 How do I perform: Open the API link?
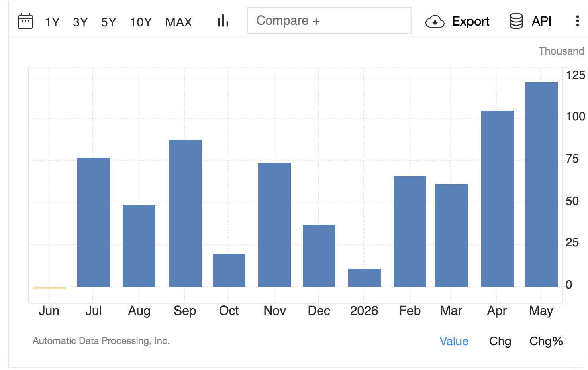coord(542,21)
